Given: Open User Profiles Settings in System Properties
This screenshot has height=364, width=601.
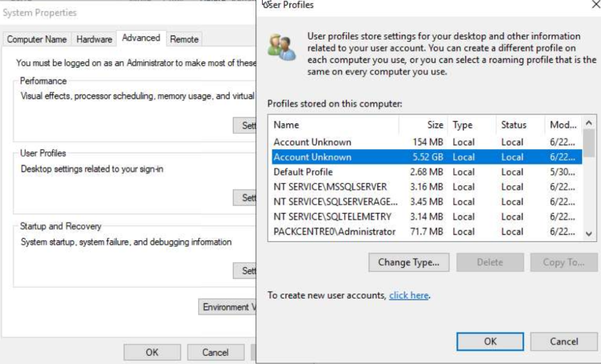Looking at the screenshot, I should click(245, 197).
